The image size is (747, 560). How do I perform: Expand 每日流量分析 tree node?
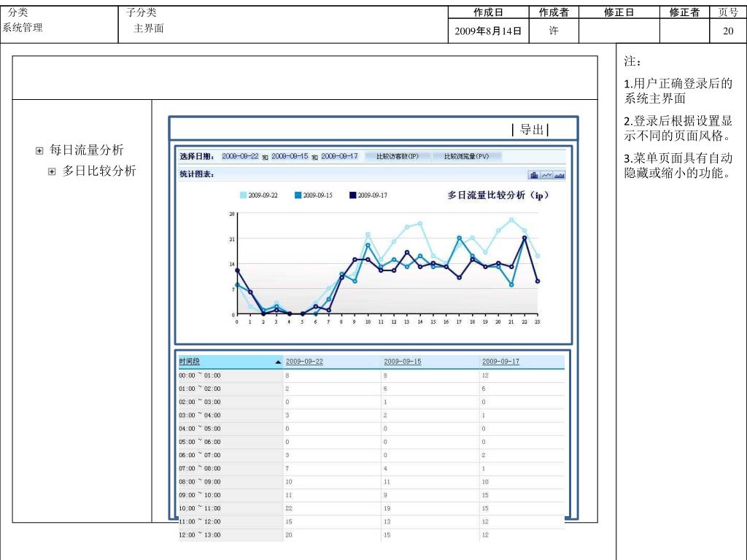[39, 151]
